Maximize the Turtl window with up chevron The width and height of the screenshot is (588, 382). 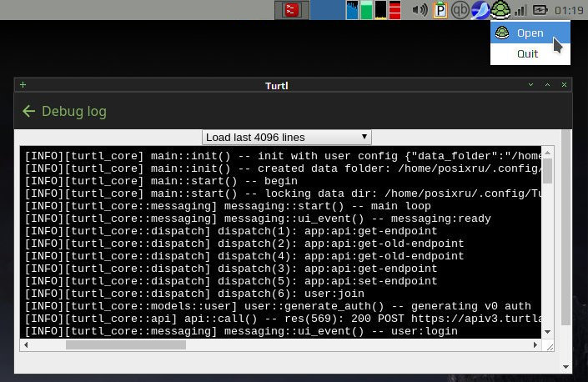coord(547,85)
